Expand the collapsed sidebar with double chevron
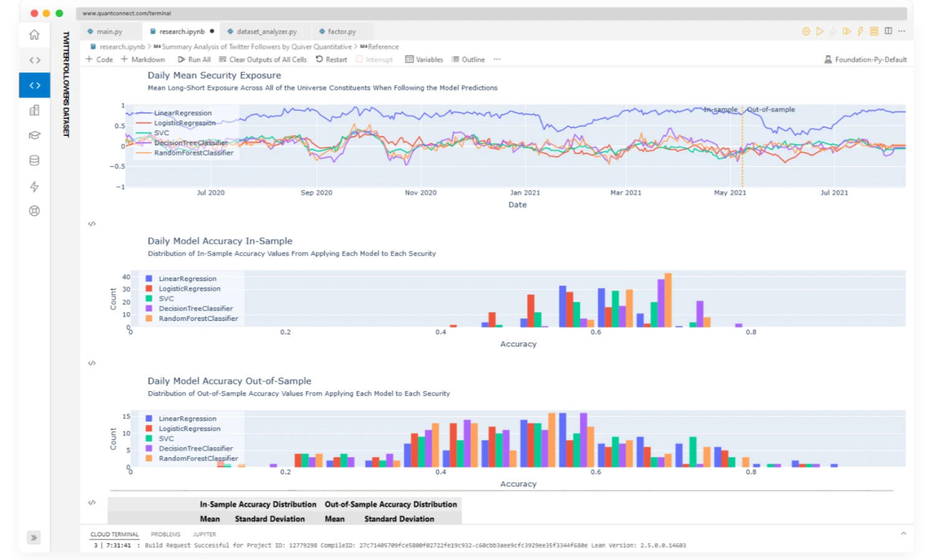Screen dimensions: 933x560 pyautogui.click(x=34, y=538)
